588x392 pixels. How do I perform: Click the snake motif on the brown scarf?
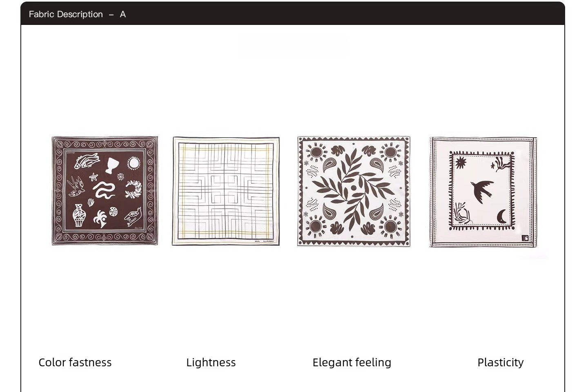104,190
